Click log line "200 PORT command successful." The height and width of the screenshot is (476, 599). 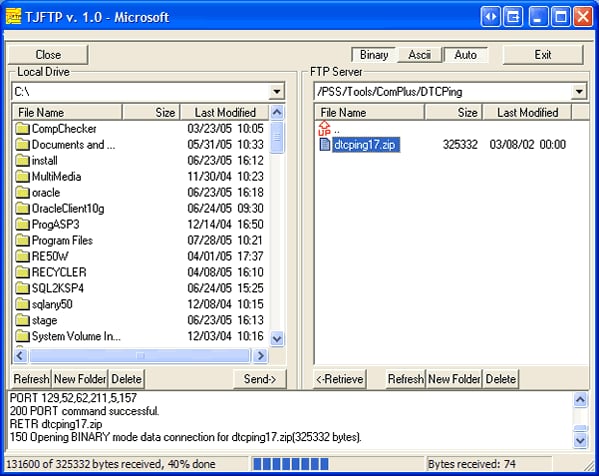(84, 411)
